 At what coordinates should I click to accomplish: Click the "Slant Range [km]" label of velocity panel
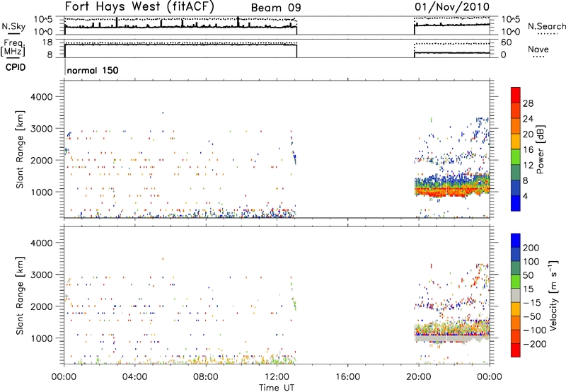(20, 295)
